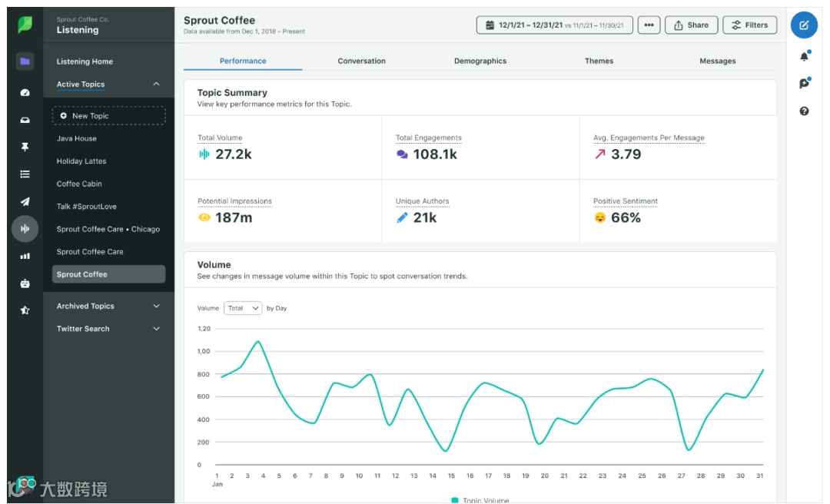Click the 27.2k total volume value
Screen dimensions: 830x504
point(234,154)
